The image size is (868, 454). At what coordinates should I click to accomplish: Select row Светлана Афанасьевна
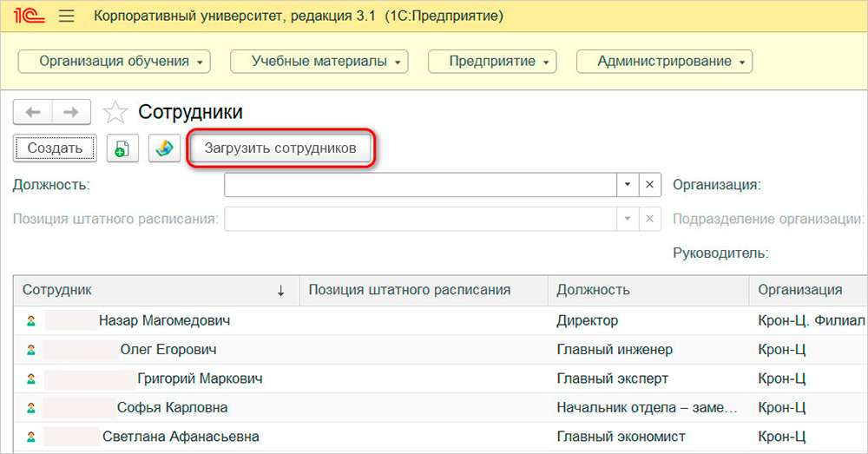[x=441, y=437]
